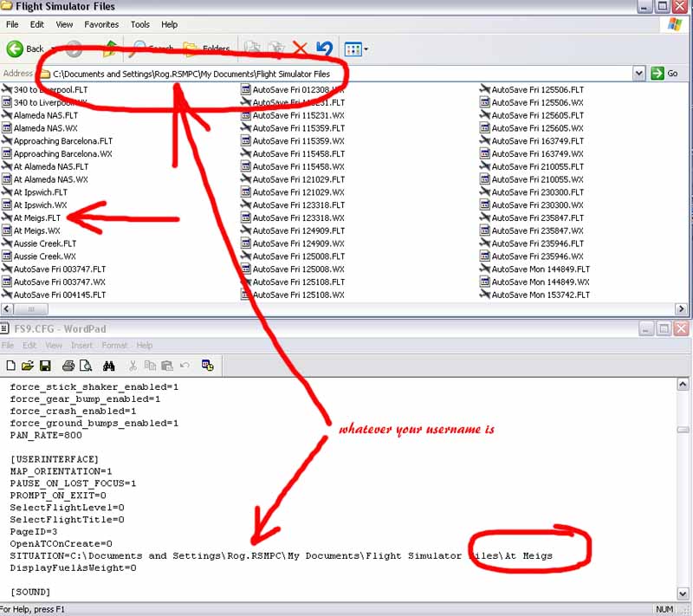The height and width of the screenshot is (616, 693).
Task: Click the Undo icon in Explorer toolbar
Action: pos(323,49)
